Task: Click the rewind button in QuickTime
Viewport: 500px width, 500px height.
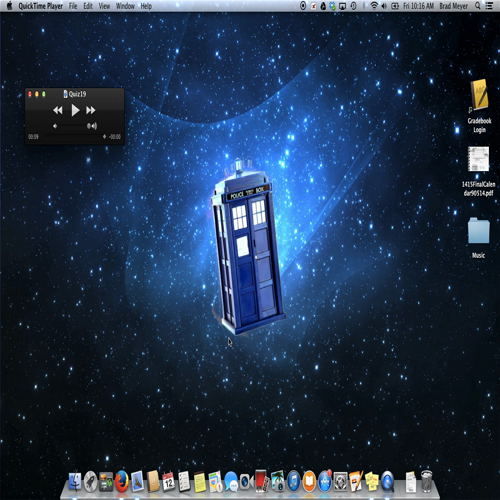Action: point(58,110)
